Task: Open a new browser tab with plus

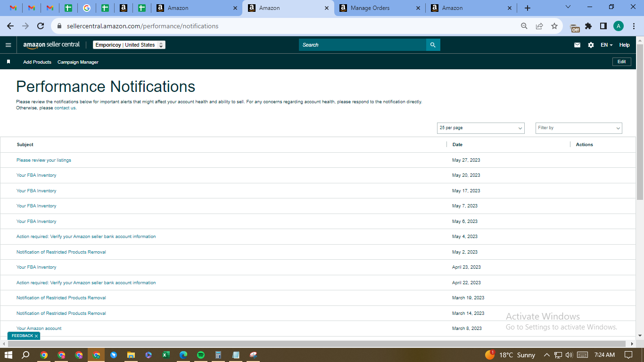Action: (528, 8)
